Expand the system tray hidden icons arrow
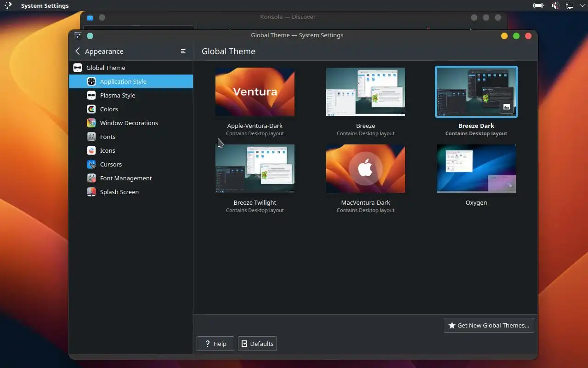Viewport: 588px width, 368px height. (x=582, y=6)
